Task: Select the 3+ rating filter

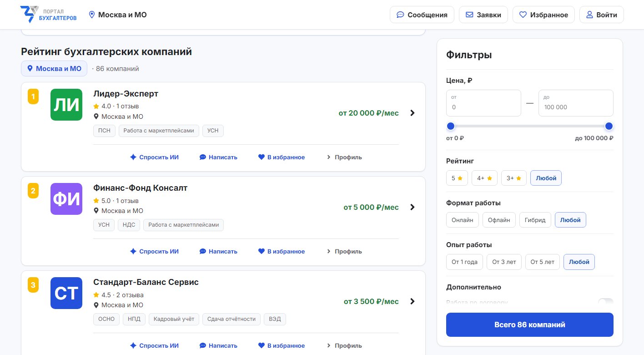Action: coord(514,178)
